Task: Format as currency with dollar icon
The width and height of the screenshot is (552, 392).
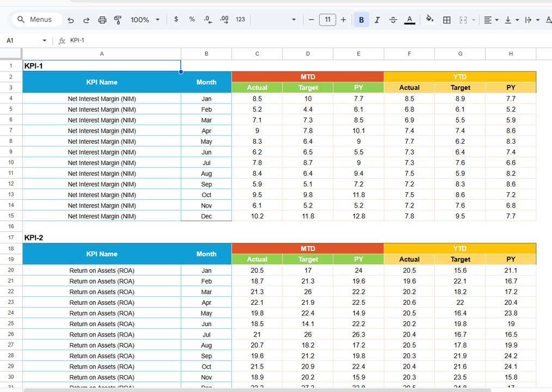Action: tap(176, 20)
